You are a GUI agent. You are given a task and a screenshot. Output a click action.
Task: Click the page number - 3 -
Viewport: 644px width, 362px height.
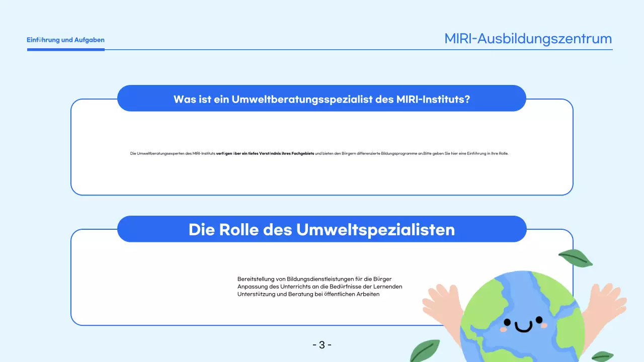(x=322, y=344)
